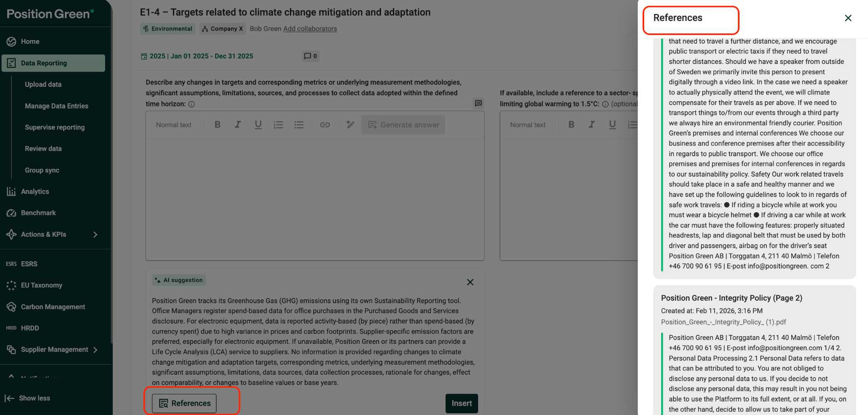Click the Supplier Management icon

(11, 349)
